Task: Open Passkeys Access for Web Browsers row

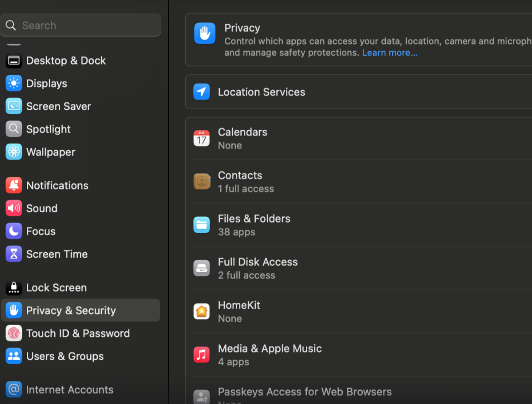Action: 304,392
